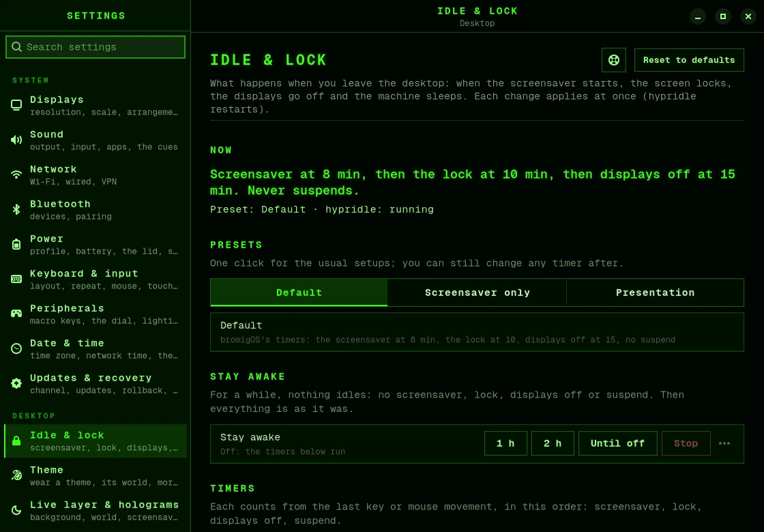Viewport: 764px width, 532px height.
Task: Click 'Live layer & holograms' sidebar label
Action: (x=104, y=505)
